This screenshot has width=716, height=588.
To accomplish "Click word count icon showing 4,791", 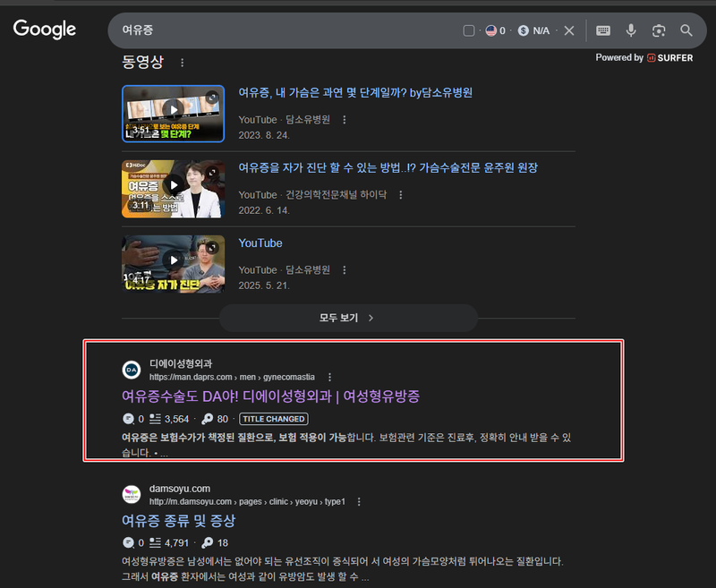I will [x=155, y=542].
